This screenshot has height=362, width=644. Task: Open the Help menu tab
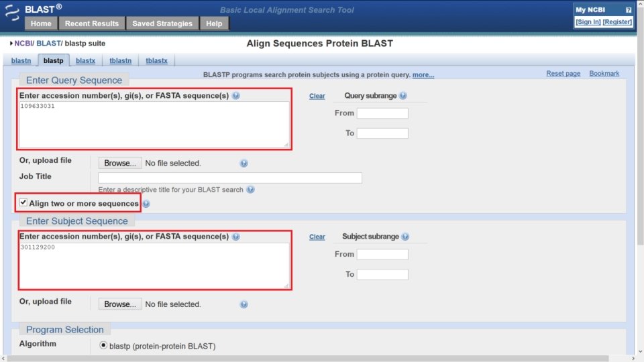(x=214, y=23)
